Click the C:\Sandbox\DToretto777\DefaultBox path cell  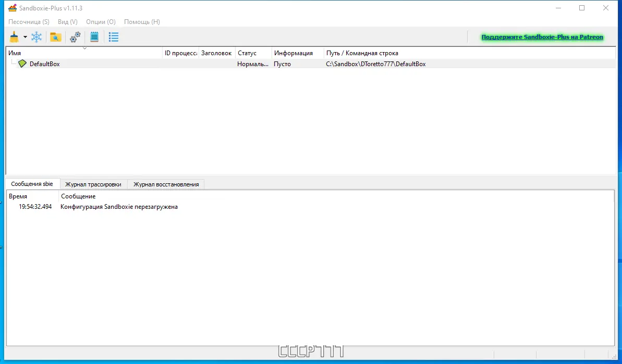[x=376, y=64]
